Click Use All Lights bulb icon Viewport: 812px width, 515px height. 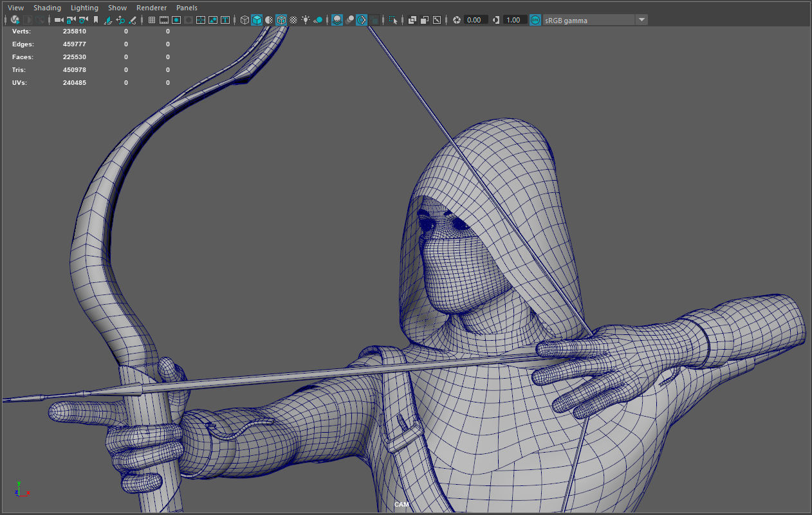tap(305, 20)
